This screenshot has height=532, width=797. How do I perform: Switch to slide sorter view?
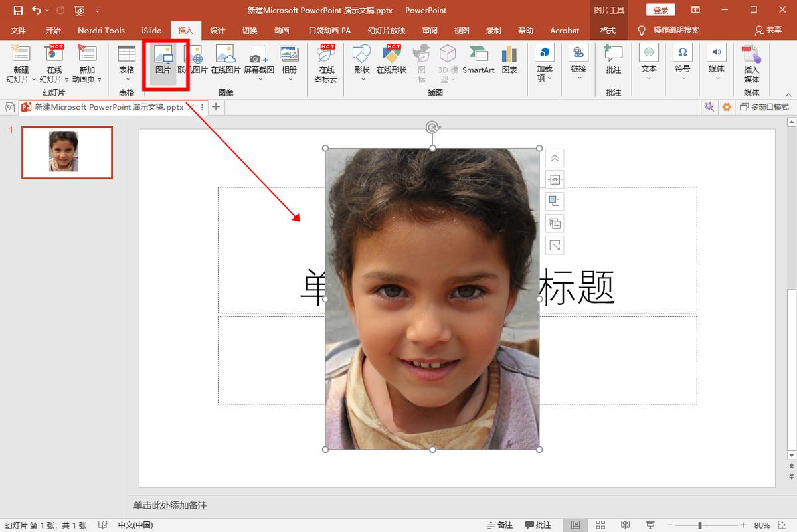pos(600,525)
